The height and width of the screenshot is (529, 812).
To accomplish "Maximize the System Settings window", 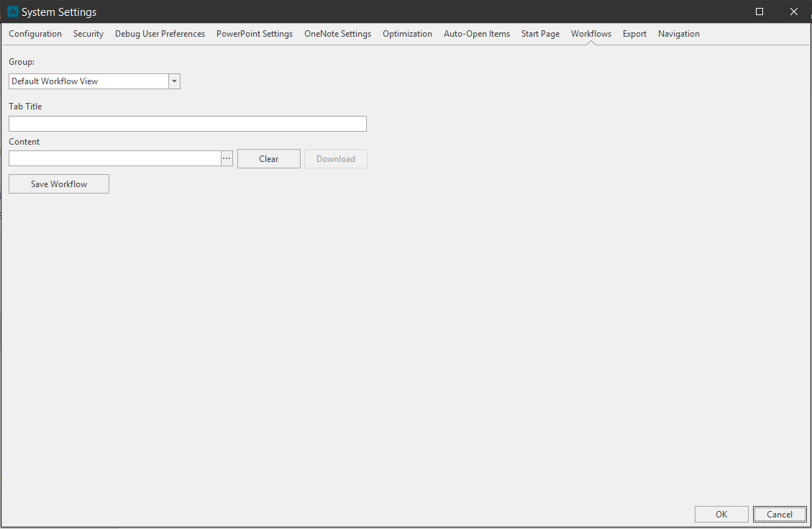I will [759, 12].
